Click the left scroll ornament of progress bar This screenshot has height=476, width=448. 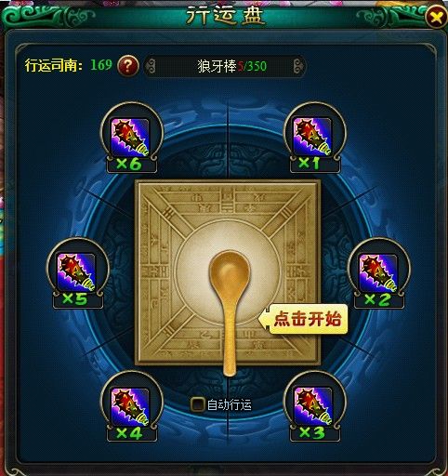(151, 66)
